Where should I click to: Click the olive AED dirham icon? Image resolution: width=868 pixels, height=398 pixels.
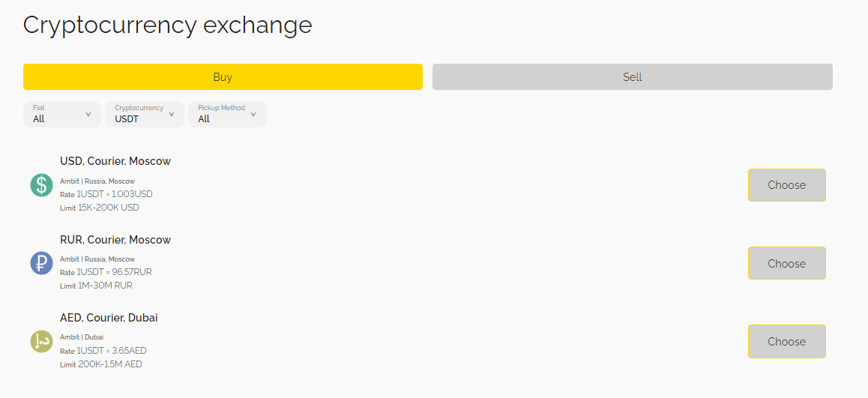[x=41, y=341]
